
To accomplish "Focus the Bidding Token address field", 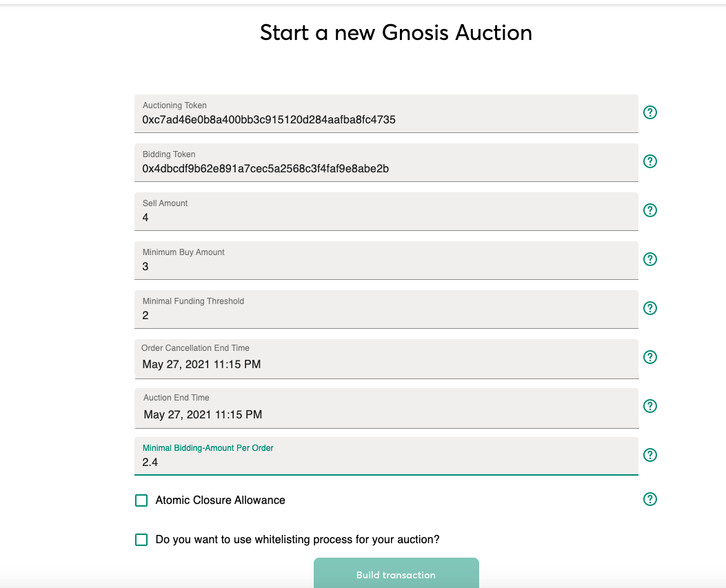I will (x=386, y=169).
